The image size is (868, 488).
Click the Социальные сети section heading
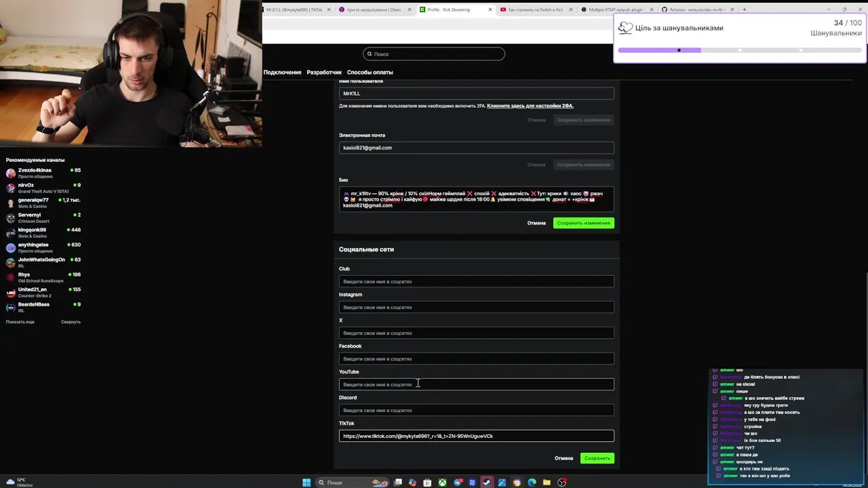366,249
